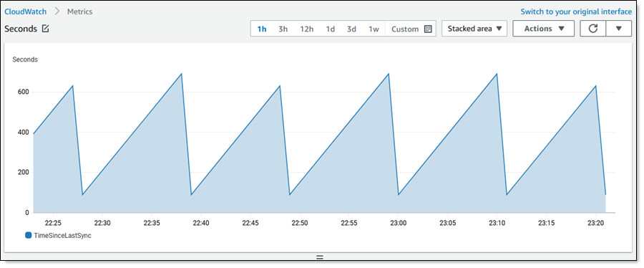This screenshot has height=268, width=644.
Task: Open the Actions dropdown menu
Action: (543, 29)
